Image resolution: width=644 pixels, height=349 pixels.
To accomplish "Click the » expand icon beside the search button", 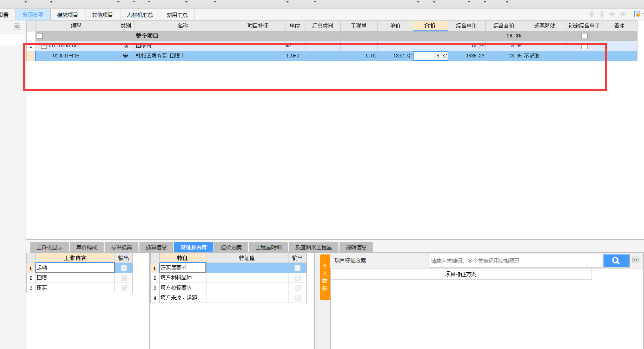I will click(x=636, y=260).
